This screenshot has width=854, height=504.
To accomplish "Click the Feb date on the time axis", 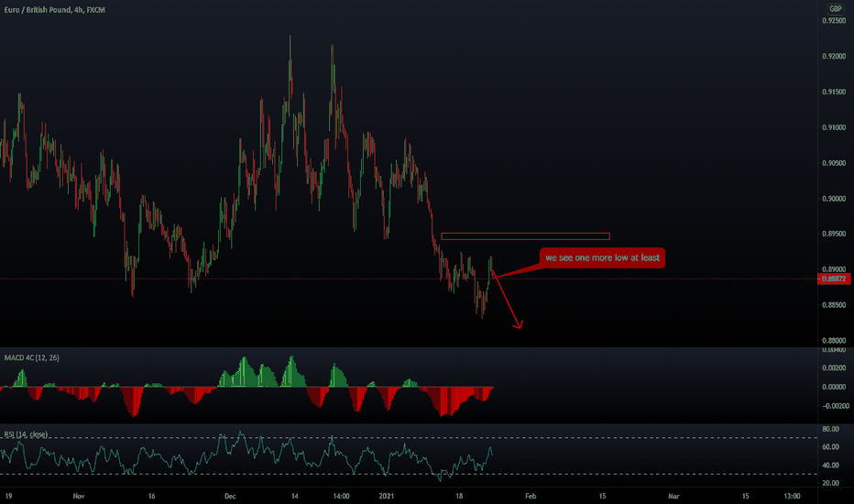I will 531,496.
